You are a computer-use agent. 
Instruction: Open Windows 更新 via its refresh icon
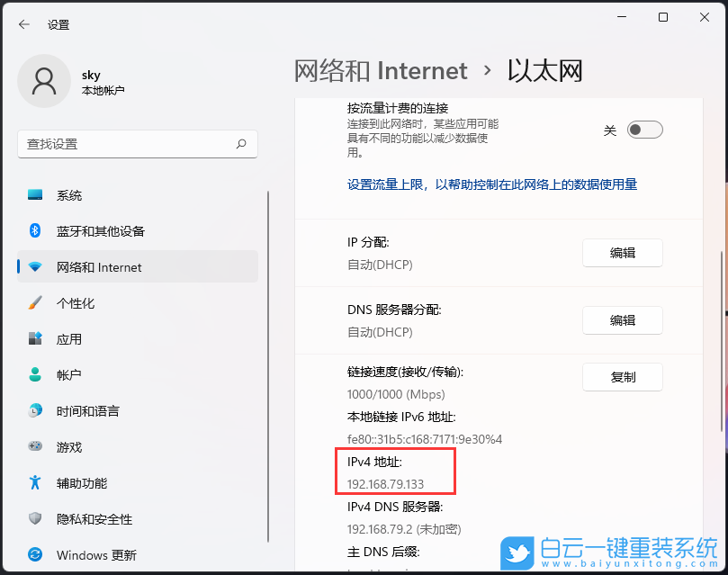pyautogui.click(x=34, y=555)
